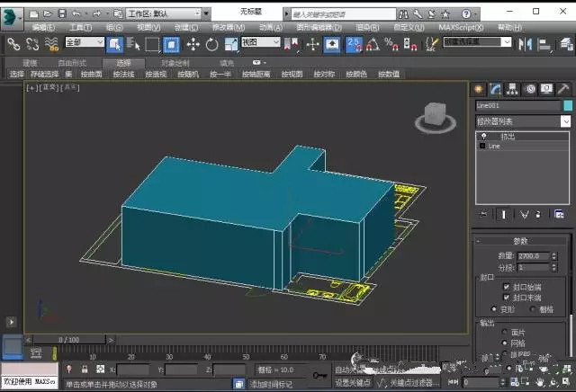Open Select by Name list icon

pos(133,44)
